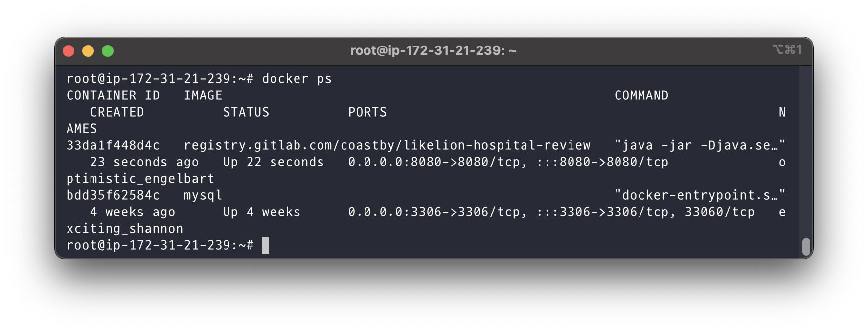
Task: Click the PORTS column header
Action: coord(367,112)
